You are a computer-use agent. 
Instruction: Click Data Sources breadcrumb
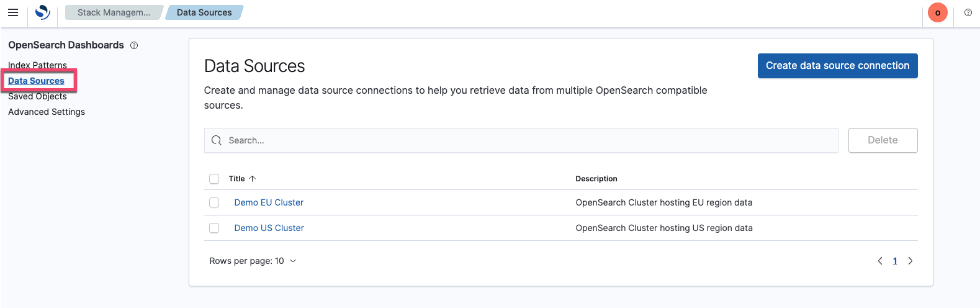click(204, 12)
